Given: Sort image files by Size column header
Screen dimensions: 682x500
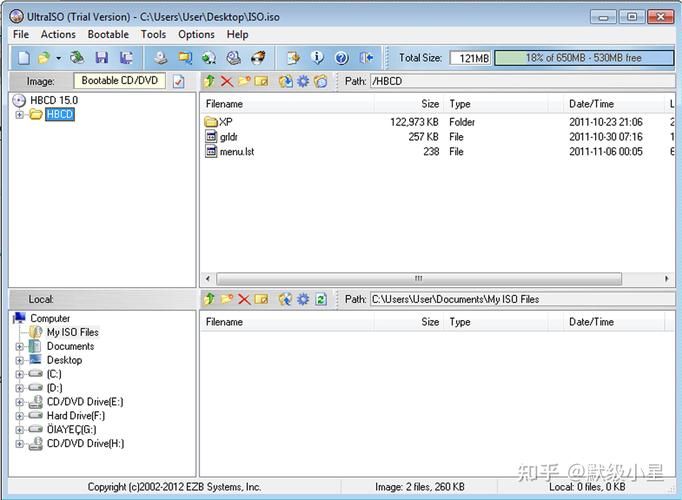Looking at the screenshot, I should click(x=408, y=104).
